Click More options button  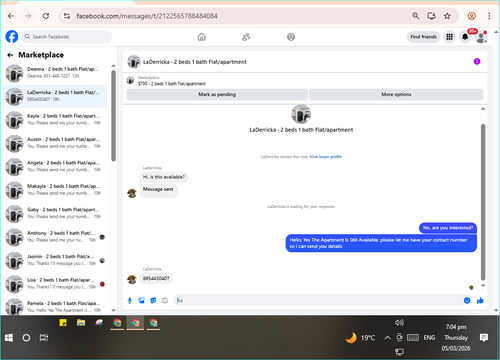396,94
